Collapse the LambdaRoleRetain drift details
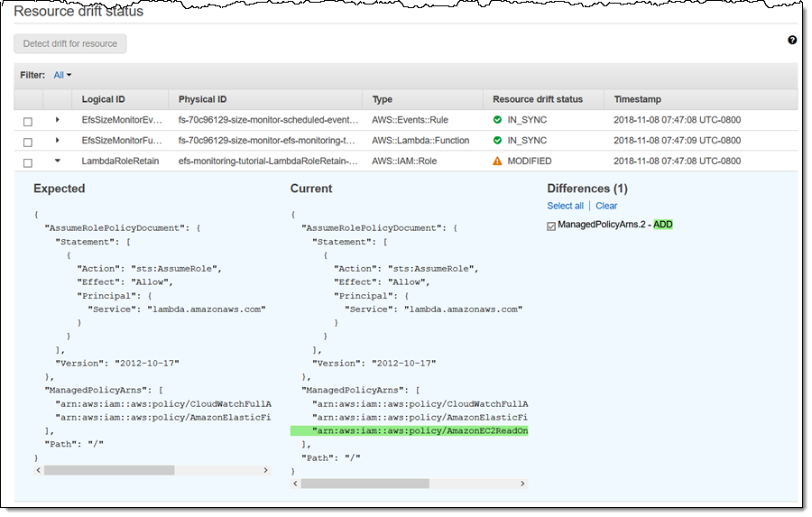The image size is (812, 517). click(58, 162)
